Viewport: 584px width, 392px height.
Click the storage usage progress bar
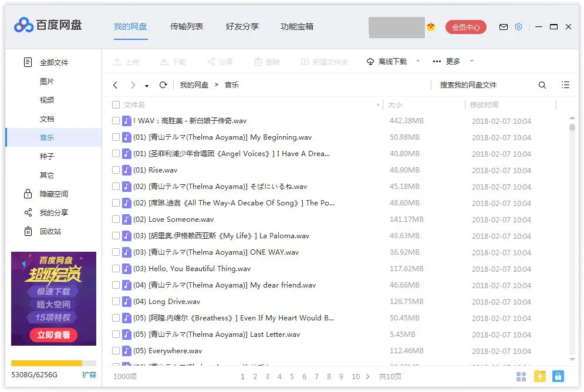point(53,363)
